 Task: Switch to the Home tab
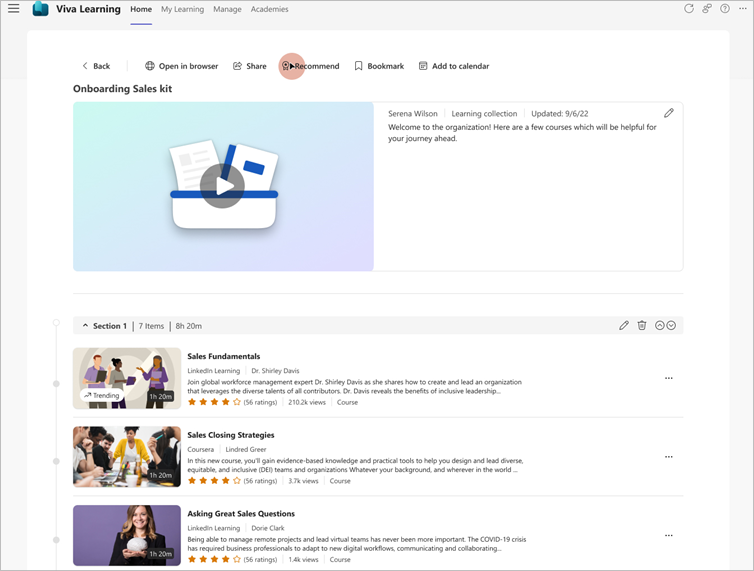pos(141,9)
